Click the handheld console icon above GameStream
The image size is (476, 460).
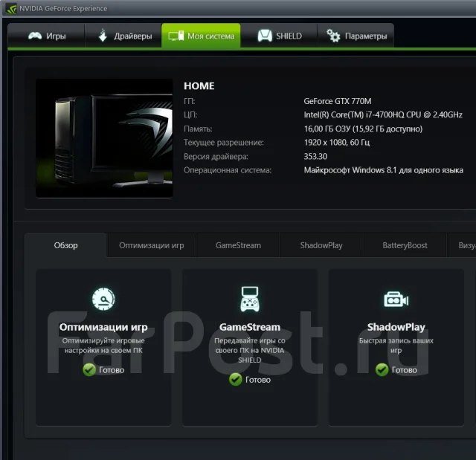[250, 299]
